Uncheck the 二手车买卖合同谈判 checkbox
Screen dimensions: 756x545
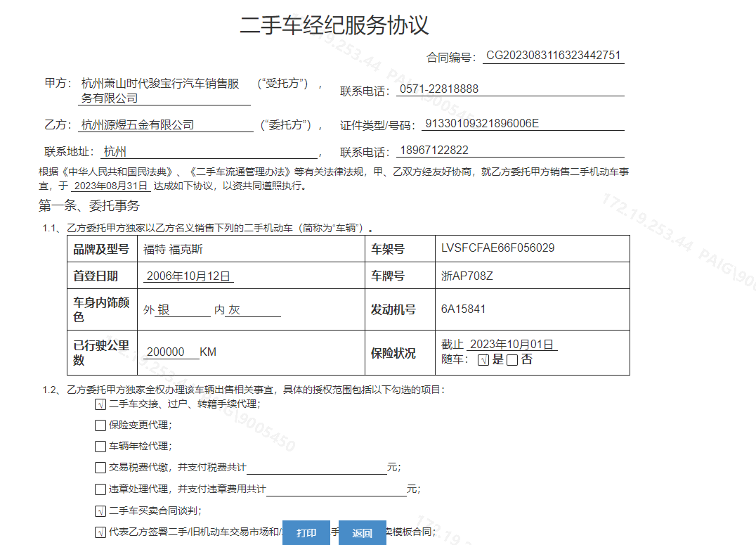100,511
